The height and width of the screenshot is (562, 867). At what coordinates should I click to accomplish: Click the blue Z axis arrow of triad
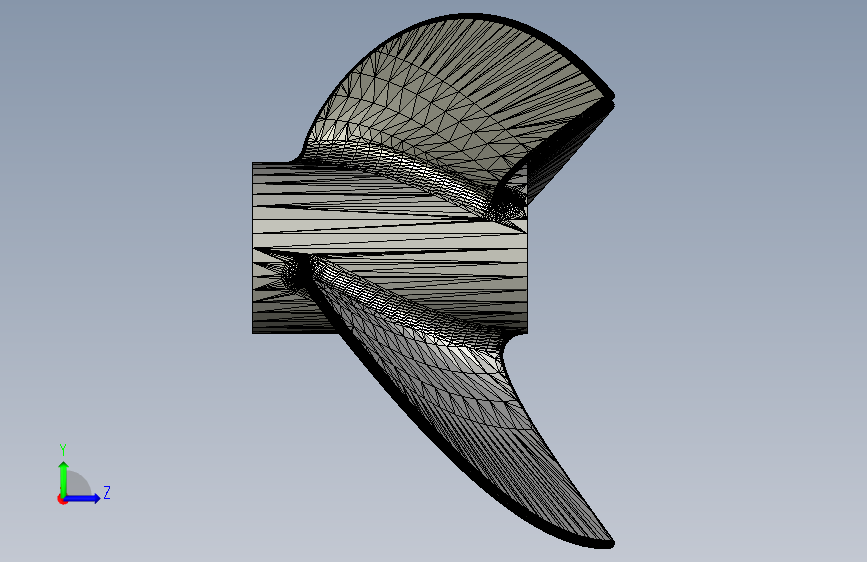point(82,498)
